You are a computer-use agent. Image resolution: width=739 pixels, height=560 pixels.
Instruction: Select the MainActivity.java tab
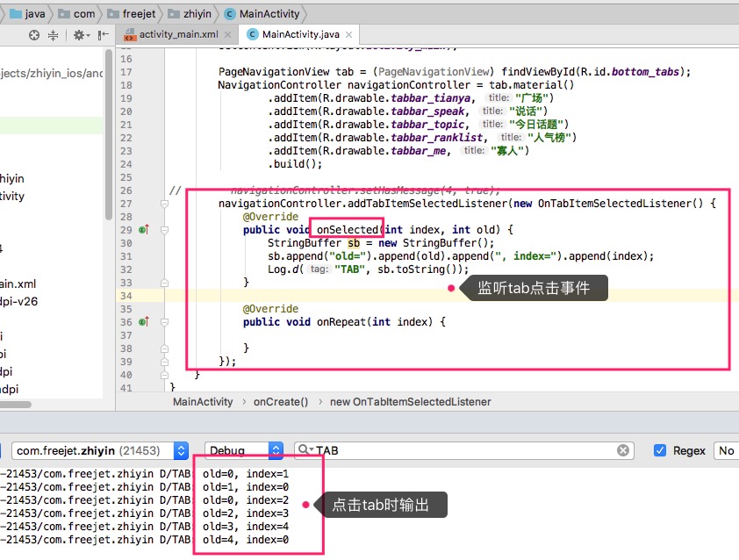tap(301, 34)
